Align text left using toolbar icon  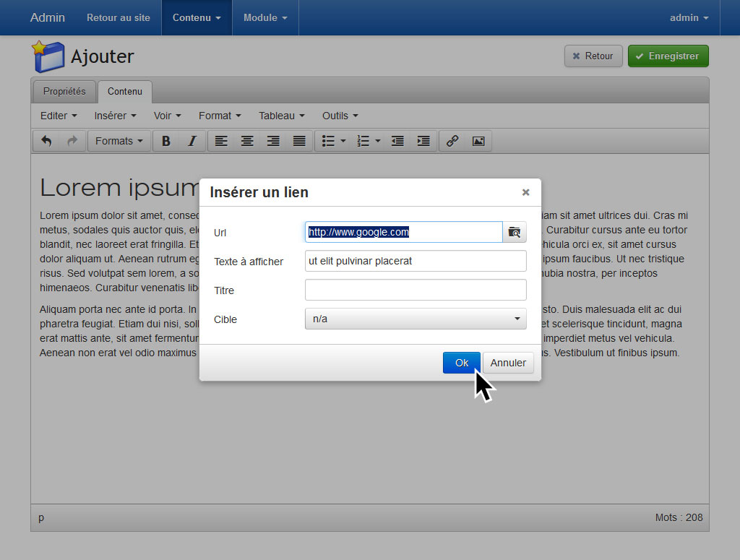[221, 141]
